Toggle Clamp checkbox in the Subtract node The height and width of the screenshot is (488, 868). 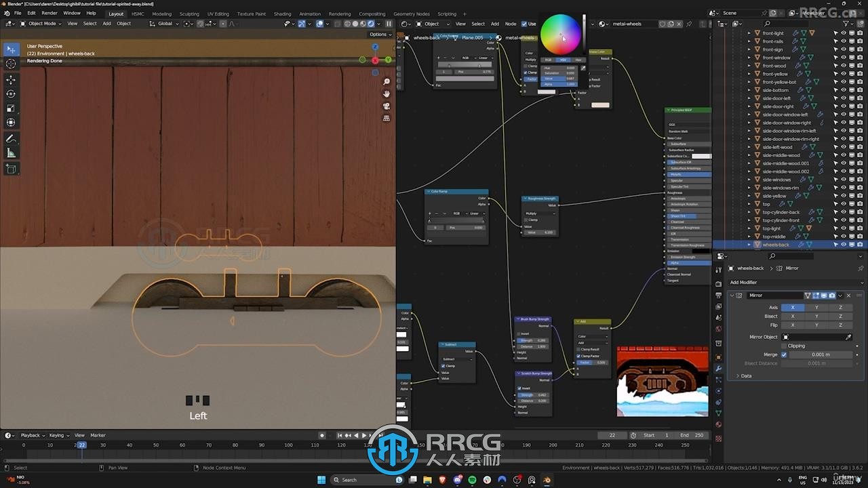pos(443,366)
